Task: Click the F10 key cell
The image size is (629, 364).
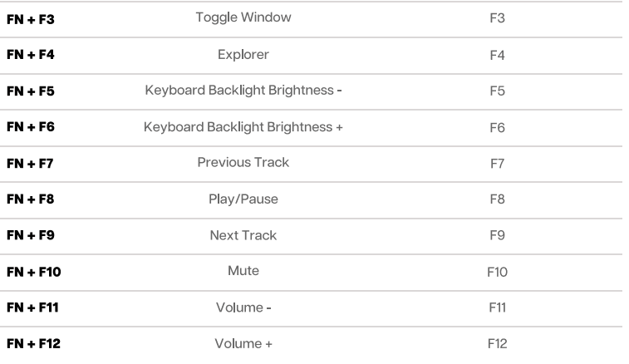Action: click(498, 273)
